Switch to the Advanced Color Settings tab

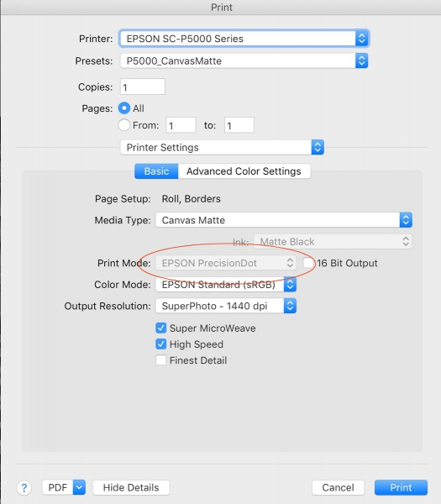(244, 171)
